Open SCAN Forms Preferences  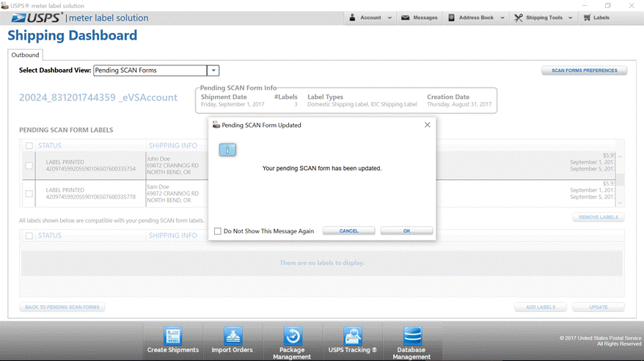pos(584,70)
